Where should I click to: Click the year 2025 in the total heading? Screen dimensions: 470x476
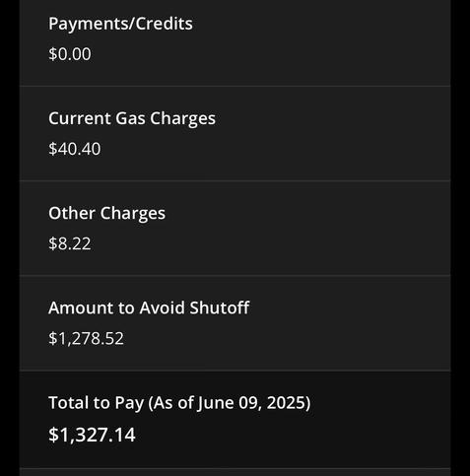(x=287, y=403)
